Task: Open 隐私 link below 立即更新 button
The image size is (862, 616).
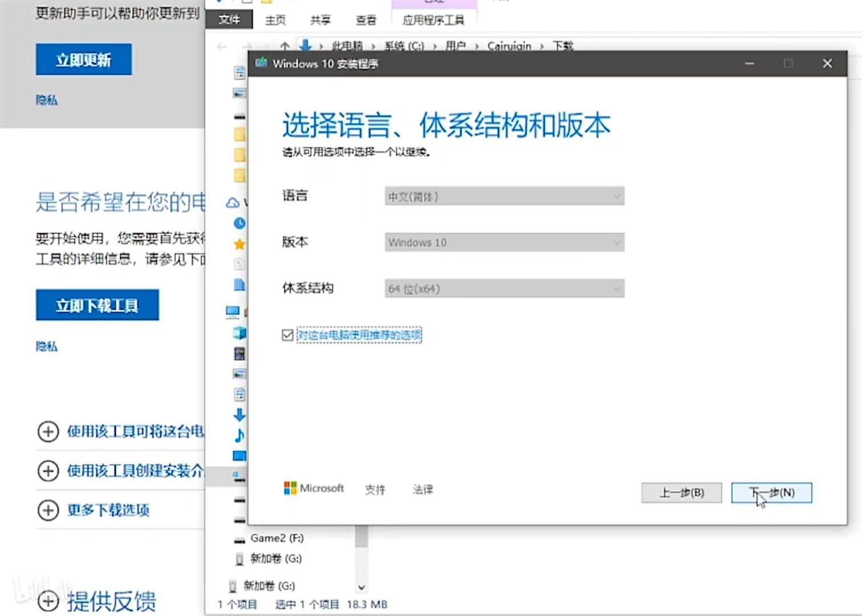Action: 47,100
